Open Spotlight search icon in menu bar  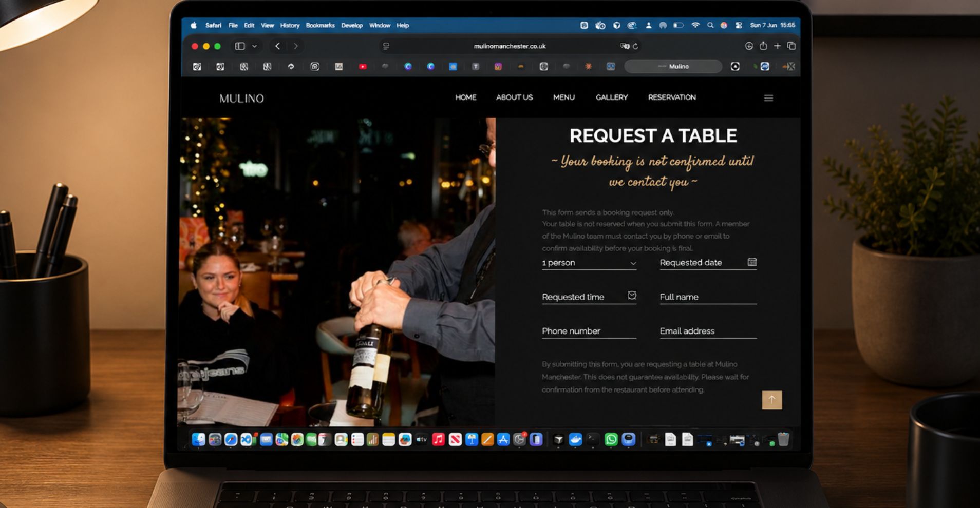coord(710,25)
